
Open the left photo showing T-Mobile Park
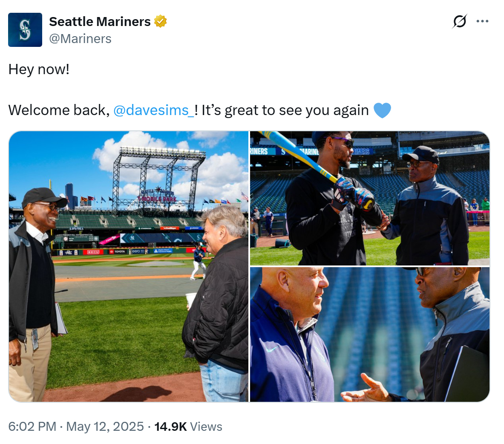[x=128, y=266]
